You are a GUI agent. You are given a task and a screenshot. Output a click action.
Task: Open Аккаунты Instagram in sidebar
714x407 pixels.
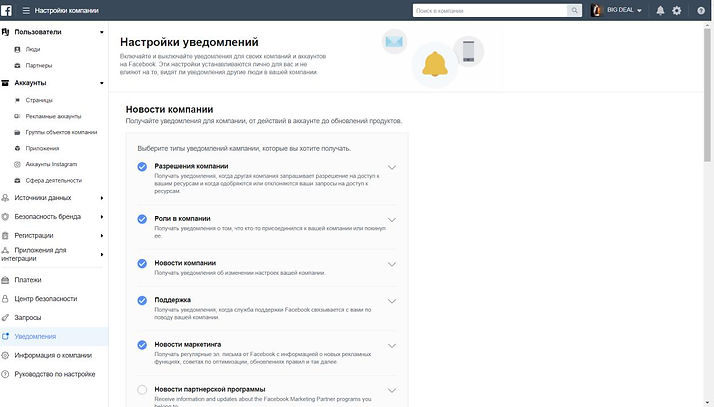click(x=51, y=164)
